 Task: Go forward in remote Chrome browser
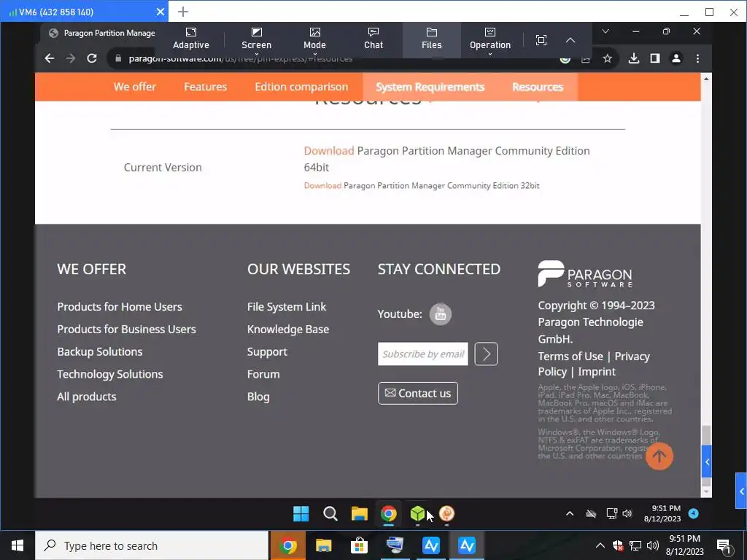(71, 58)
